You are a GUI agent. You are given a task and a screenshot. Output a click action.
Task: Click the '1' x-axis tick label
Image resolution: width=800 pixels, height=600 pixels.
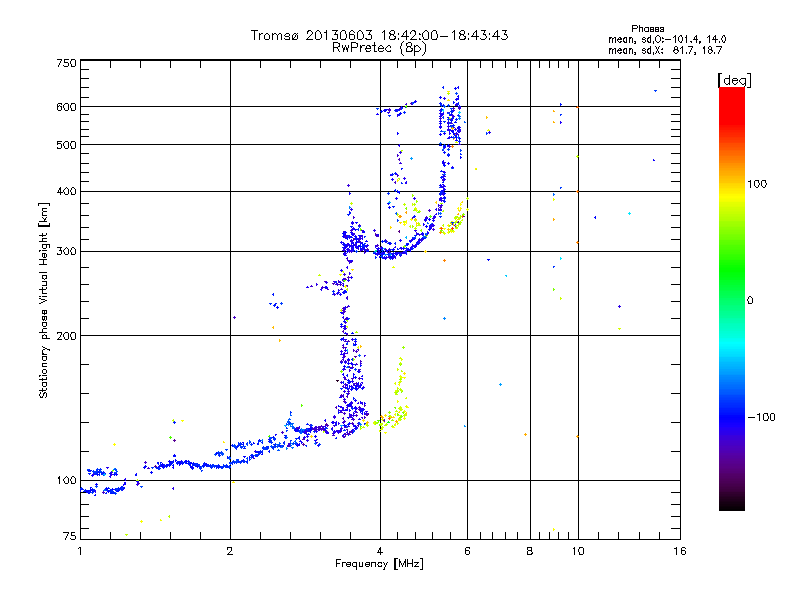80,551
